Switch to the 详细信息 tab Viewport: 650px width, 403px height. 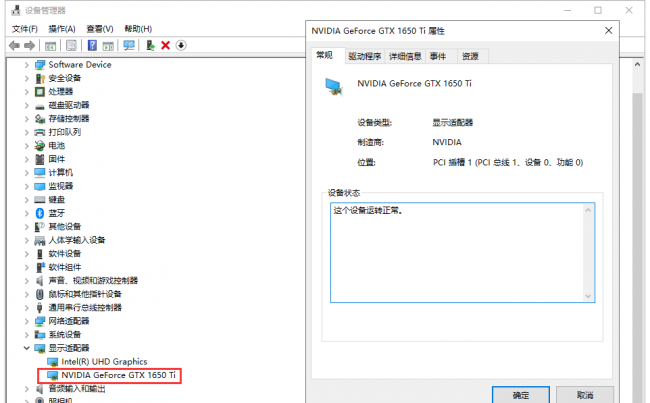pos(405,56)
